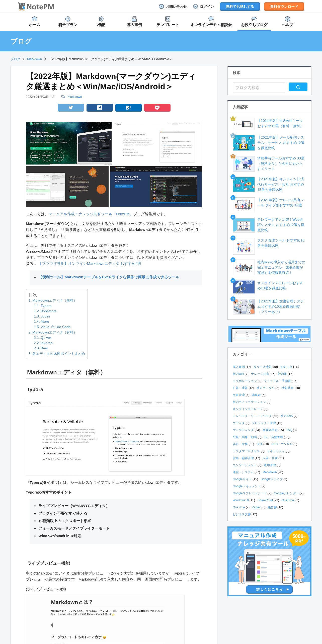Jump to 2.3. Bear in the table of contents
This screenshot has height=644, width=322.
(41, 348)
